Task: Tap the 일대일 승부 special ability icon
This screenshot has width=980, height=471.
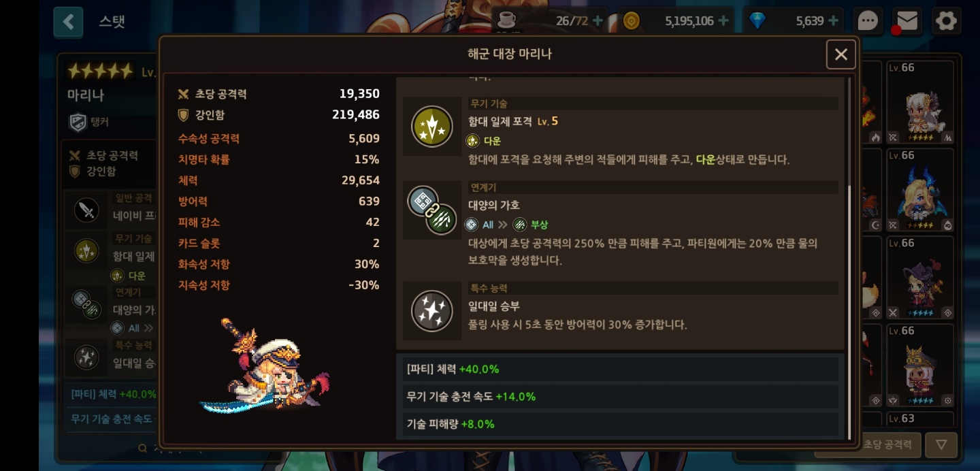Action: 432,311
